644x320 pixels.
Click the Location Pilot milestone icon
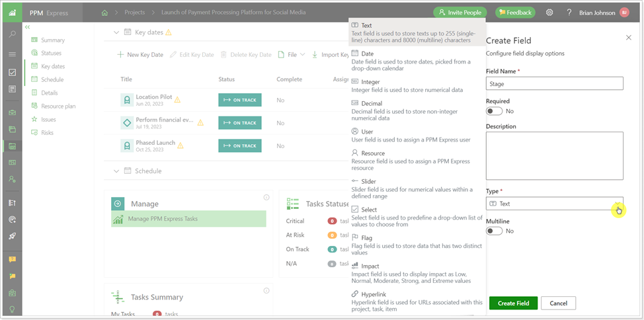pos(127,100)
